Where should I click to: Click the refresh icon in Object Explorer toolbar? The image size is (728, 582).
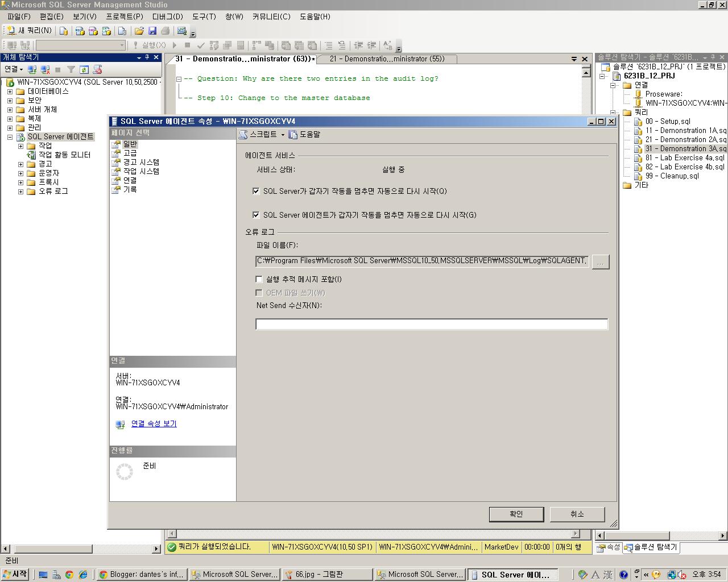(84, 69)
